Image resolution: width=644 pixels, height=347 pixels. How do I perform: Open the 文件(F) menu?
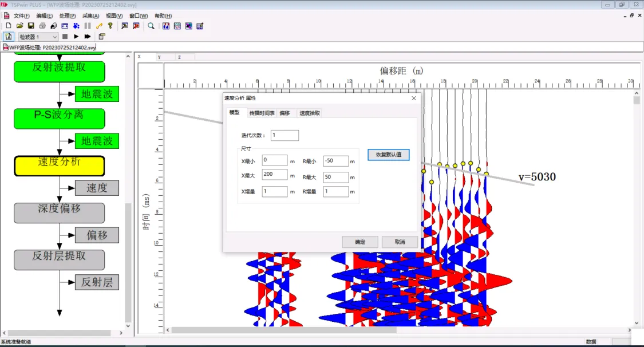pyautogui.click(x=21, y=15)
